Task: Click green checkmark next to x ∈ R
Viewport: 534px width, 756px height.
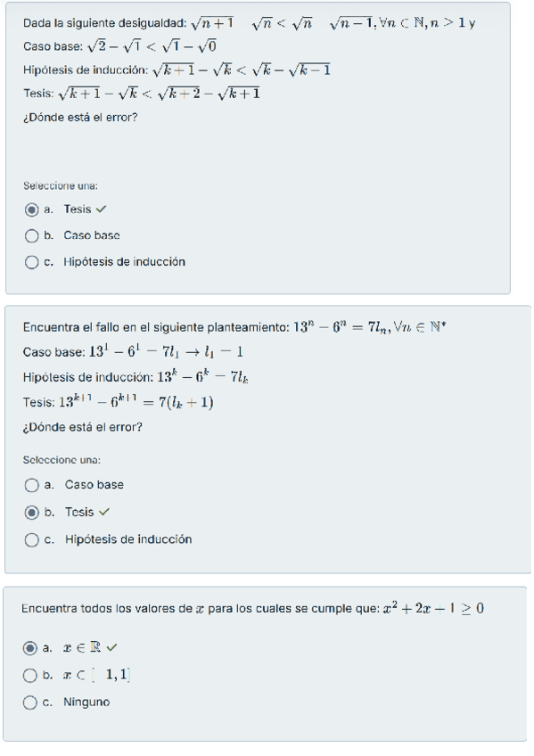Action: click(x=111, y=648)
